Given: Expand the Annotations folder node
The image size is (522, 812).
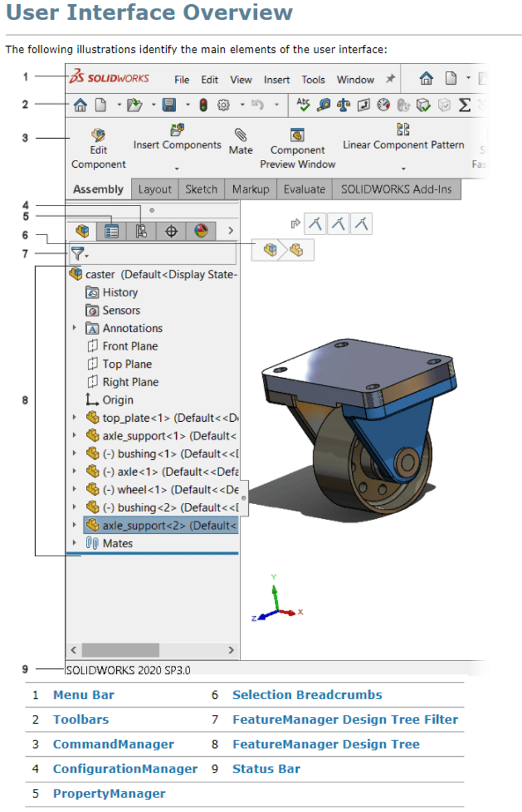Looking at the screenshot, I should tap(74, 328).
